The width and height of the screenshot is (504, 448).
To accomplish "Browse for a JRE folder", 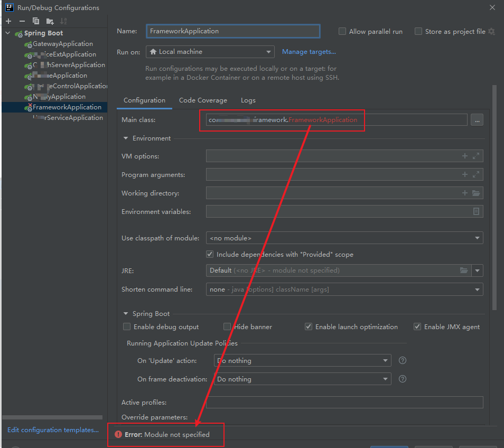I will pyautogui.click(x=464, y=270).
